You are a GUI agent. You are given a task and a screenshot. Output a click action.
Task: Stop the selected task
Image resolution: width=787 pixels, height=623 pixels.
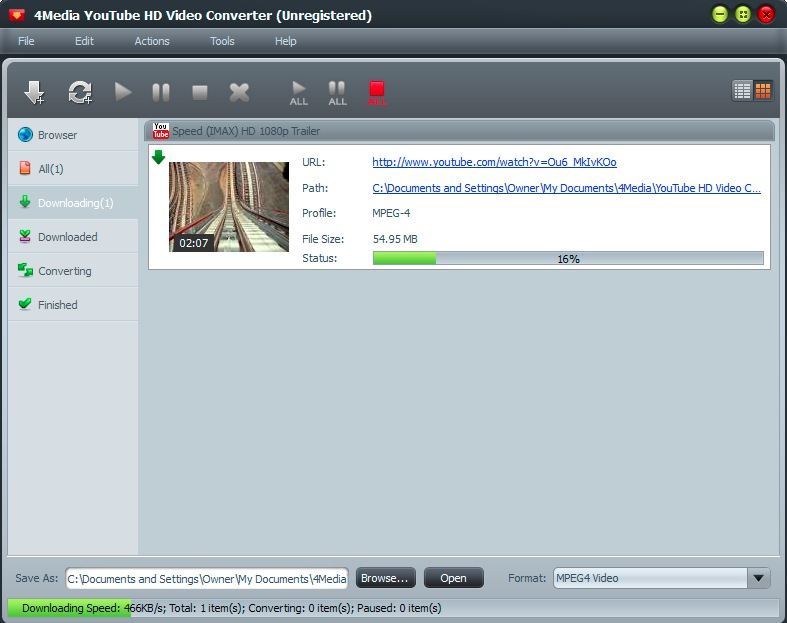pos(200,92)
